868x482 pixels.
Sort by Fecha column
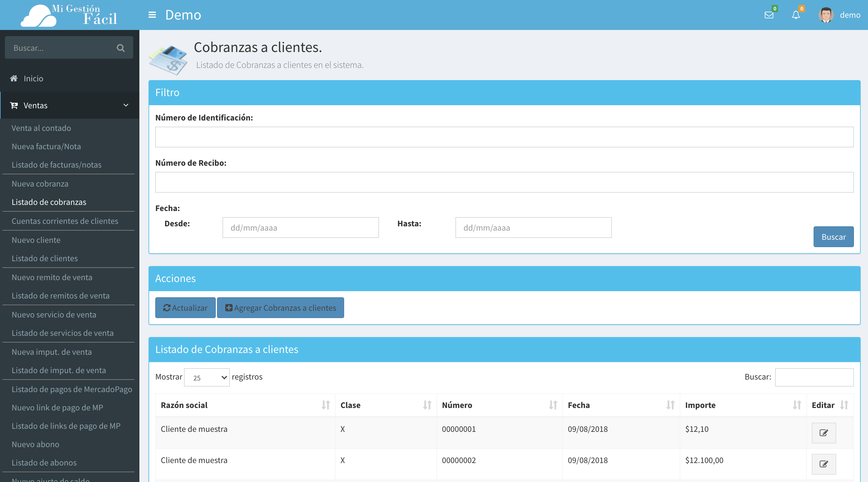click(x=671, y=405)
